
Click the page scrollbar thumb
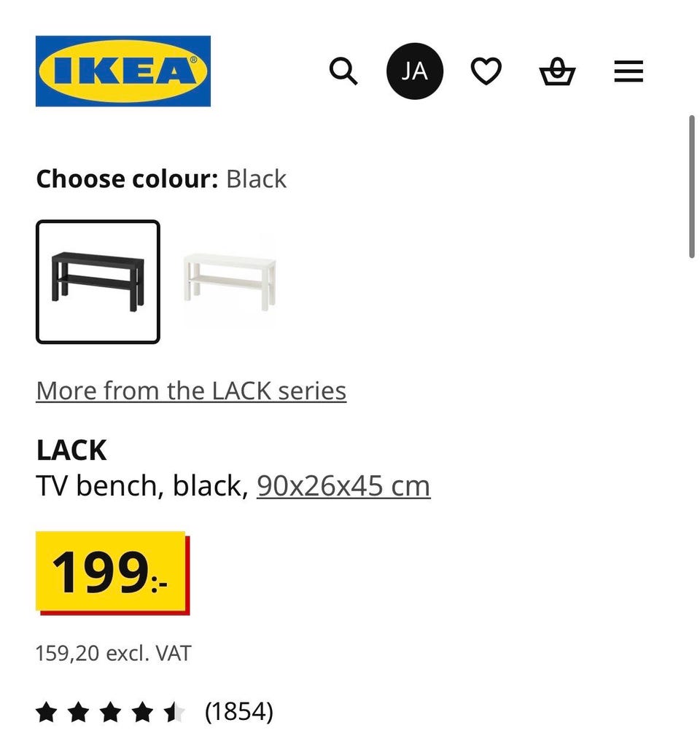coord(692,186)
